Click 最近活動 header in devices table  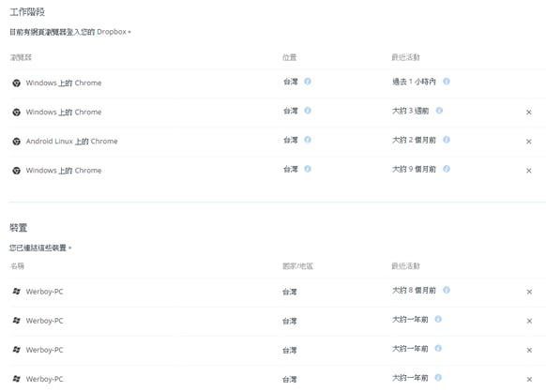pyautogui.click(x=405, y=266)
